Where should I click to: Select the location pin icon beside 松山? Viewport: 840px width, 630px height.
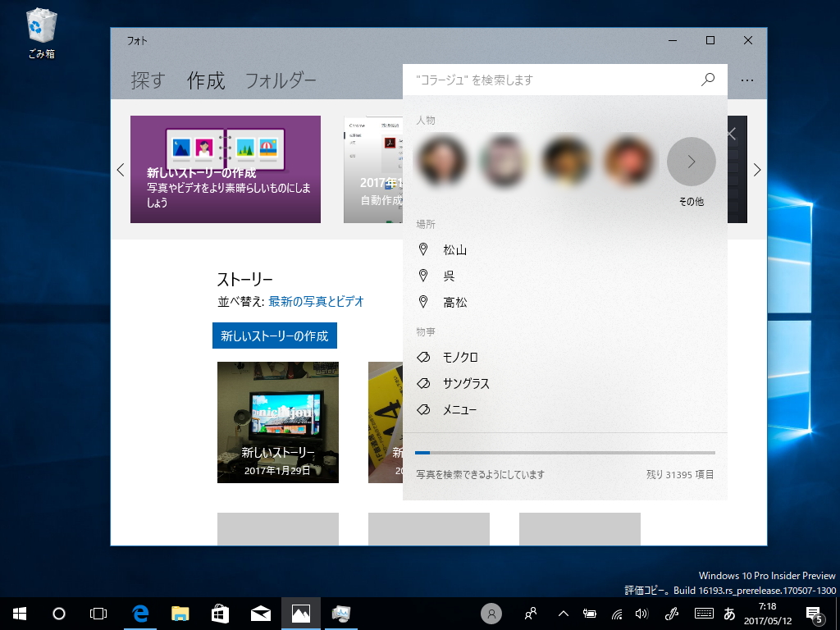click(x=423, y=249)
